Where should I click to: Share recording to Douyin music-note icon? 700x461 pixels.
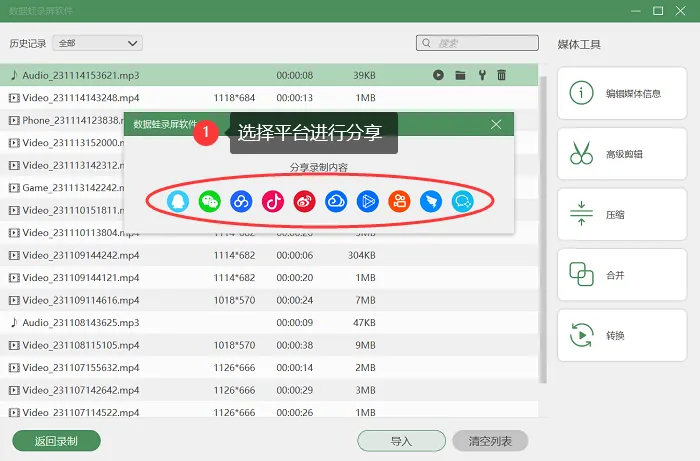click(273, 201)
